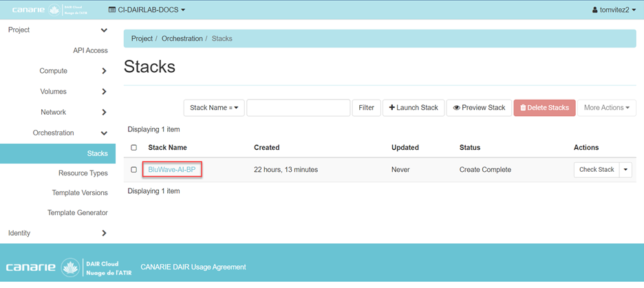Click the Preview Stack button
The height and width of the screenshot is (288, 644).
(479, 108)
